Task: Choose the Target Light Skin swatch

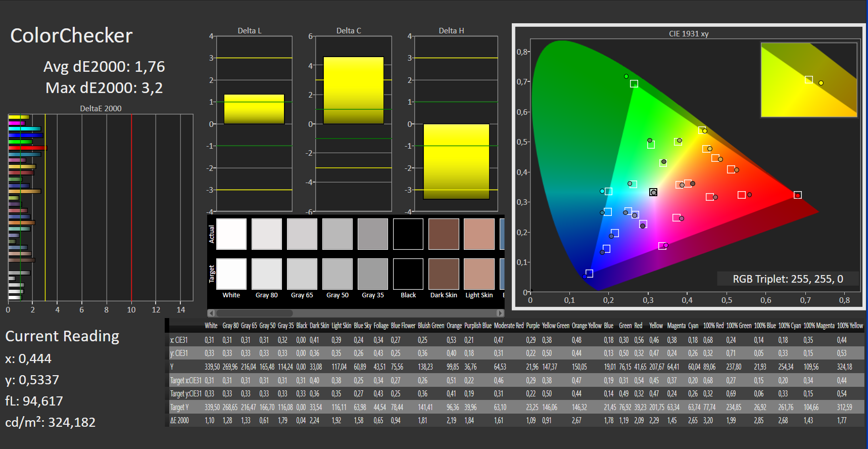Action: (x=479, y=274)
